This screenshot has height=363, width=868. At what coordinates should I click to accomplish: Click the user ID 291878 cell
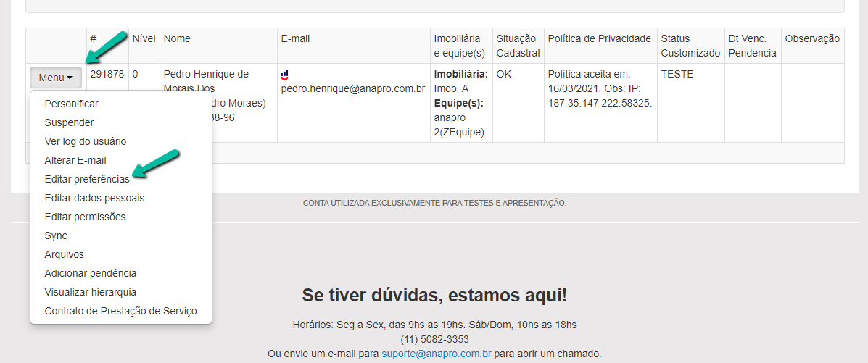pyautogui.click(x=107, y=74)
